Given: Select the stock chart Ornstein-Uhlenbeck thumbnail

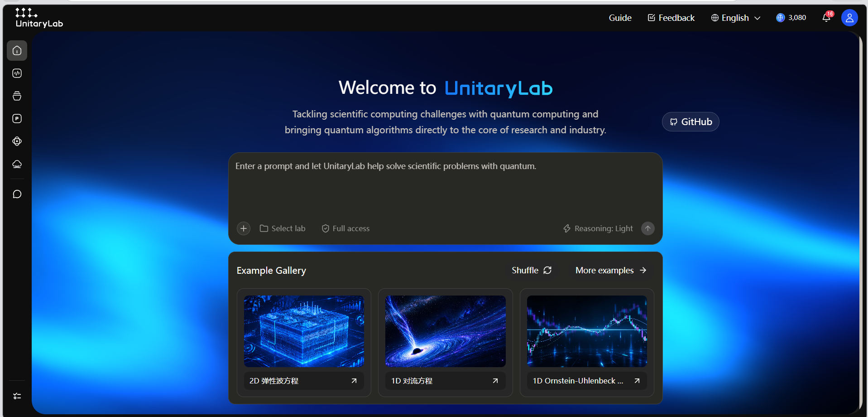Looking at the screenshot, I should 587,331.
